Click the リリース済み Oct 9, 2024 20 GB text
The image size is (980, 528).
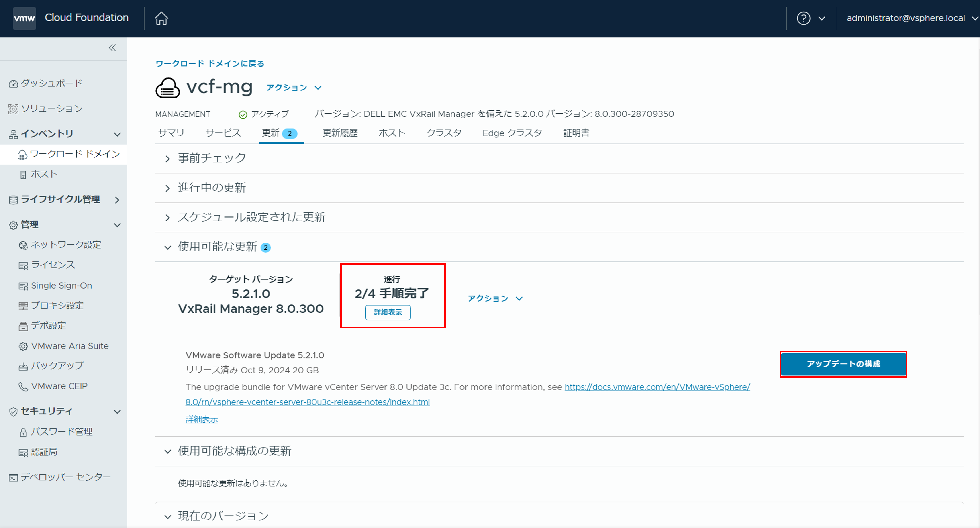pyautogui.click(x=252, y=370)
